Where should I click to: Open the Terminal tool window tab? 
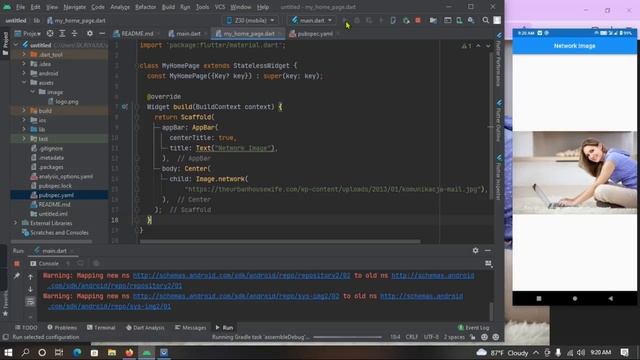(x=101, y=327)
